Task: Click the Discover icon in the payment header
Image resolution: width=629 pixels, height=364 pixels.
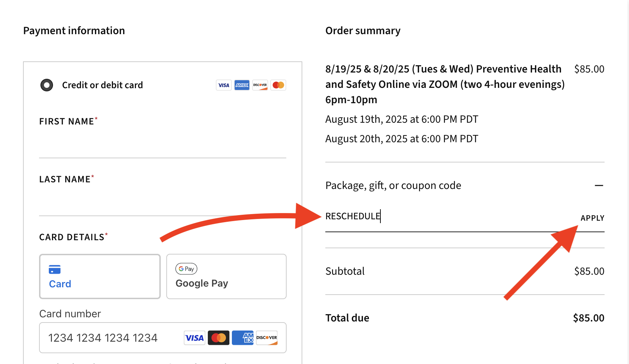Action: tap(260, 85)
